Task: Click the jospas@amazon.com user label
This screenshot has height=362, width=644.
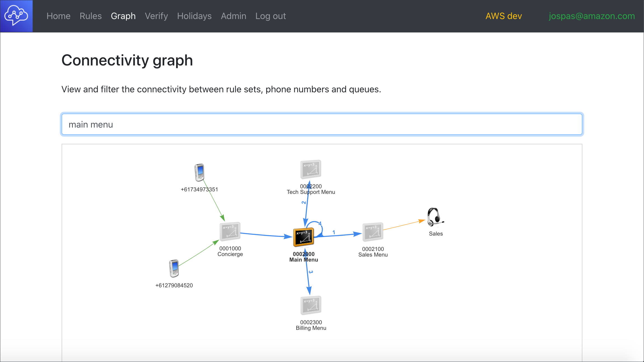Action: [x=592, y=16]
